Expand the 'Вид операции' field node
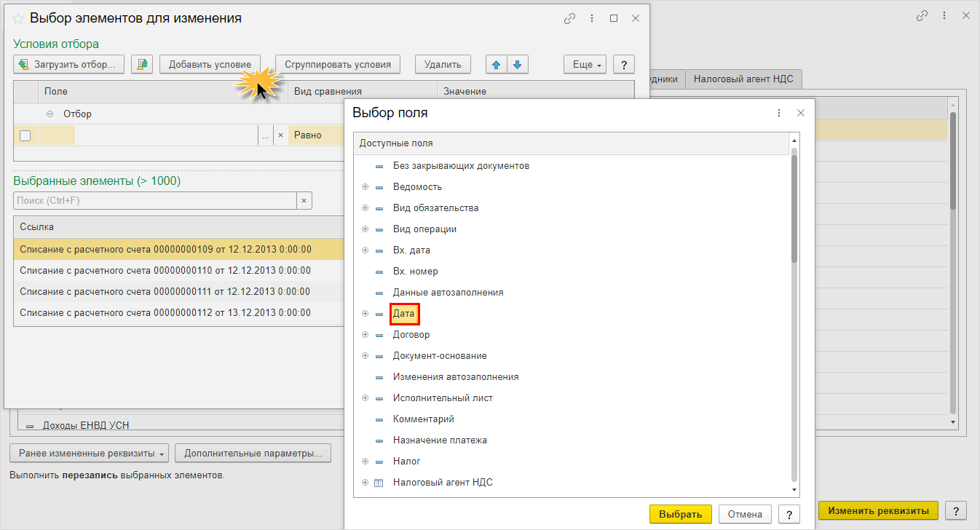 [x=365, y=229]
